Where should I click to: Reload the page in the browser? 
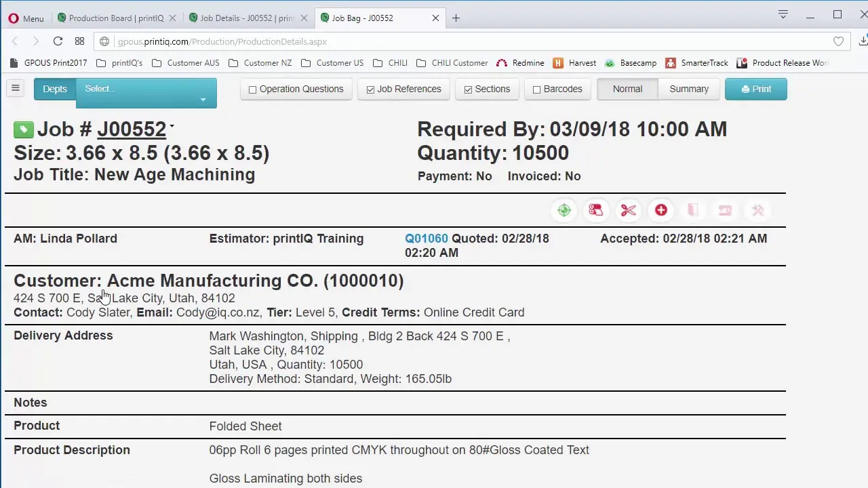(x=58, y=41)
